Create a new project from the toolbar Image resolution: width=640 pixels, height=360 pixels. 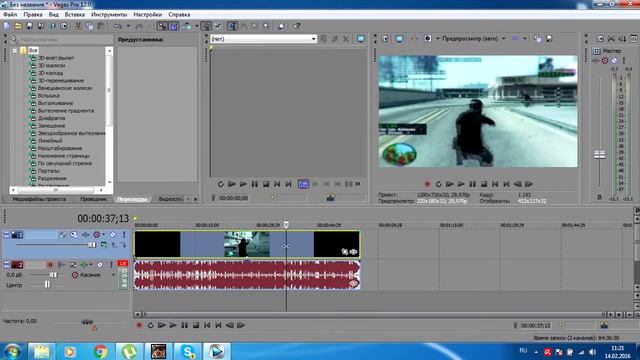(x=7, y=26)
